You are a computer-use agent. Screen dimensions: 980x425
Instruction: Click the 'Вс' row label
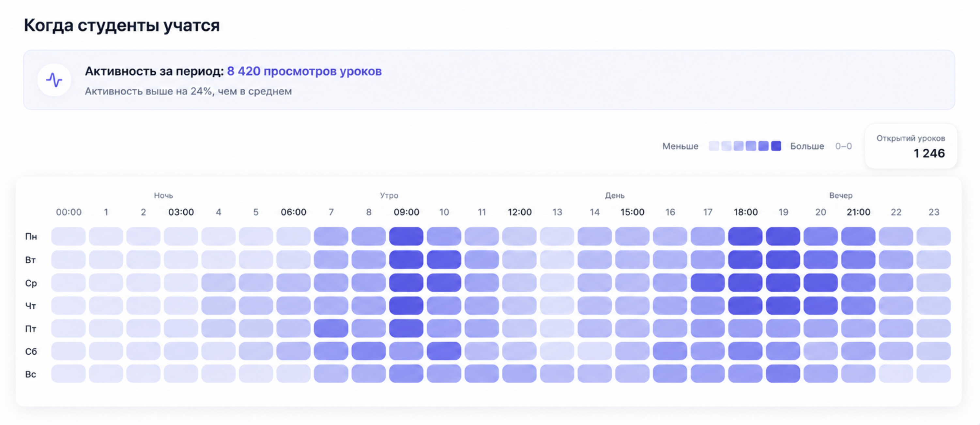pyautogui.click(x=30, y=374)
